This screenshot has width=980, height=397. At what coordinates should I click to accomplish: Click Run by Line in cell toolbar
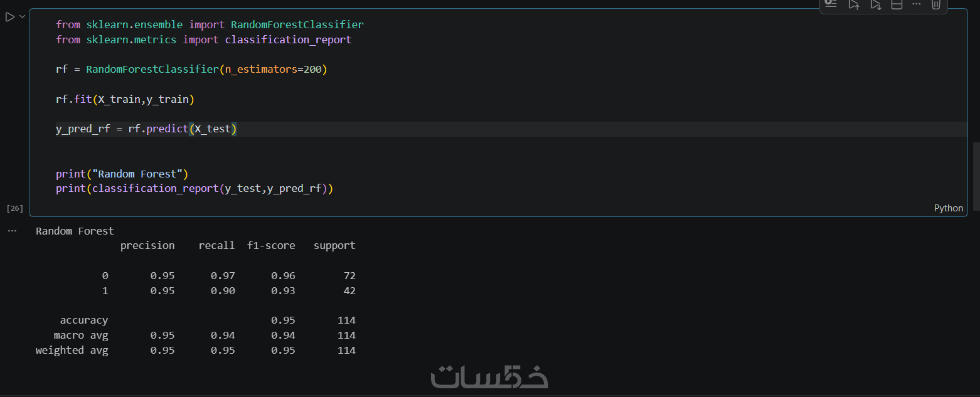[x=831, y=4]
